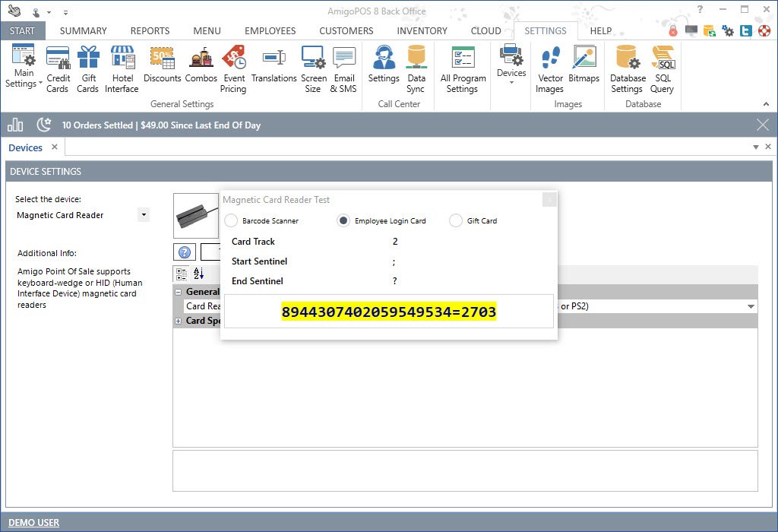This screenshot has height=532, width=778.
Task: Select the Employee Login Card option
Action: 343,221
